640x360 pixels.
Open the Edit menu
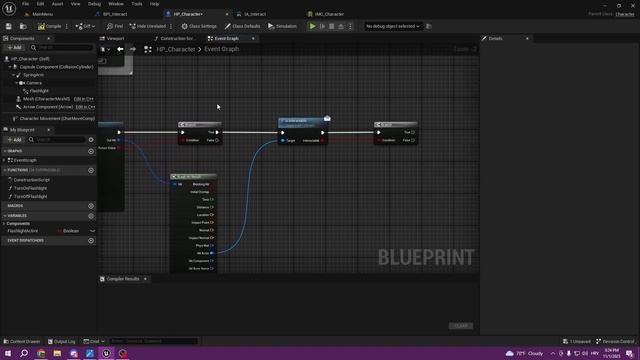40,4
